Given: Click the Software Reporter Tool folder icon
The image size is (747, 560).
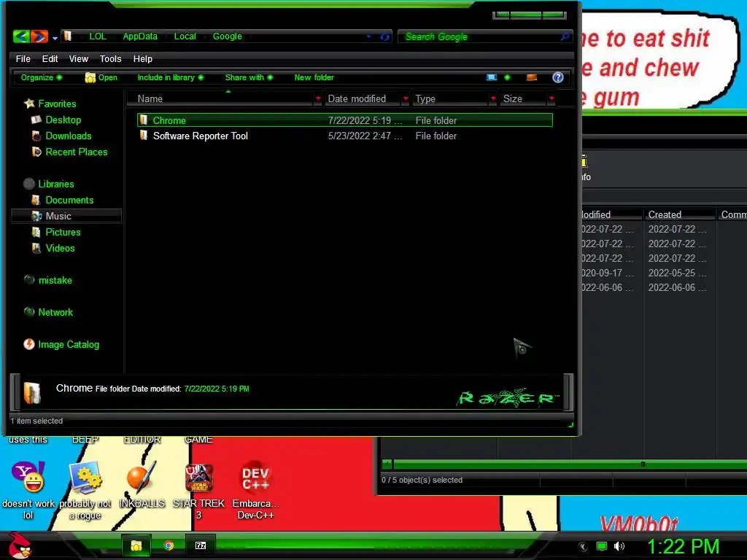Looking at the screenshot, I should 144,136.
